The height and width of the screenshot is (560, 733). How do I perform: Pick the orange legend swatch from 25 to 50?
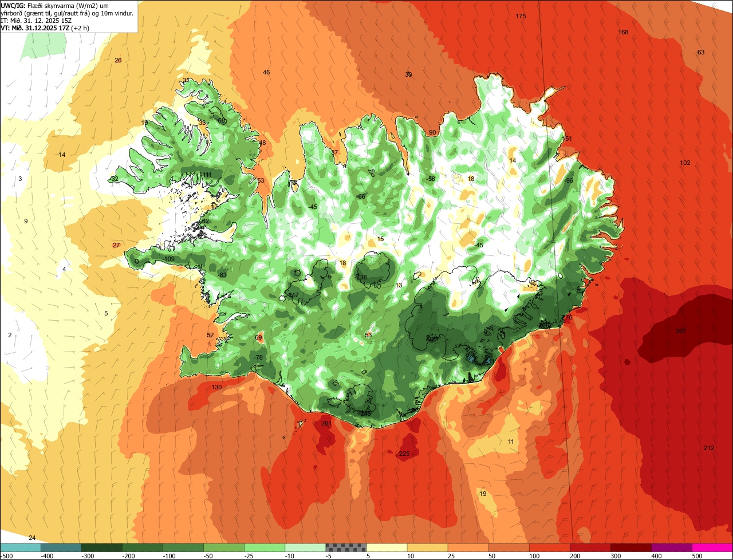tap(468, 547)
